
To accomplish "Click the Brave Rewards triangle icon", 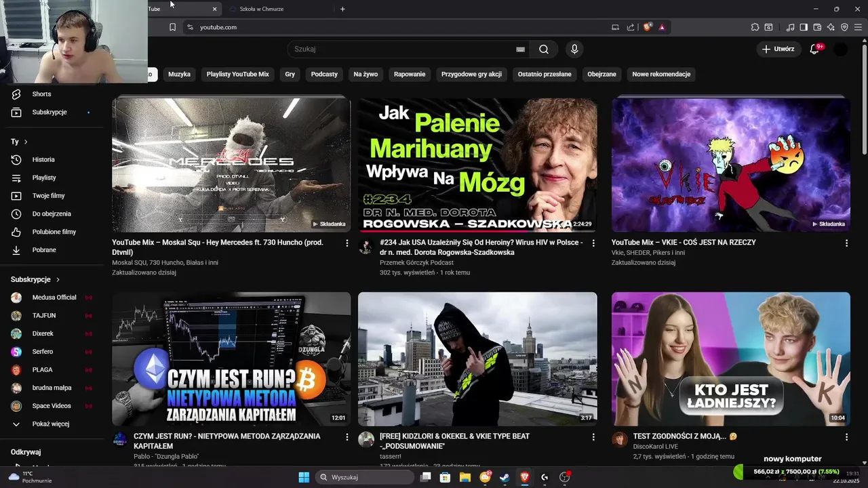I will (662, 27).
